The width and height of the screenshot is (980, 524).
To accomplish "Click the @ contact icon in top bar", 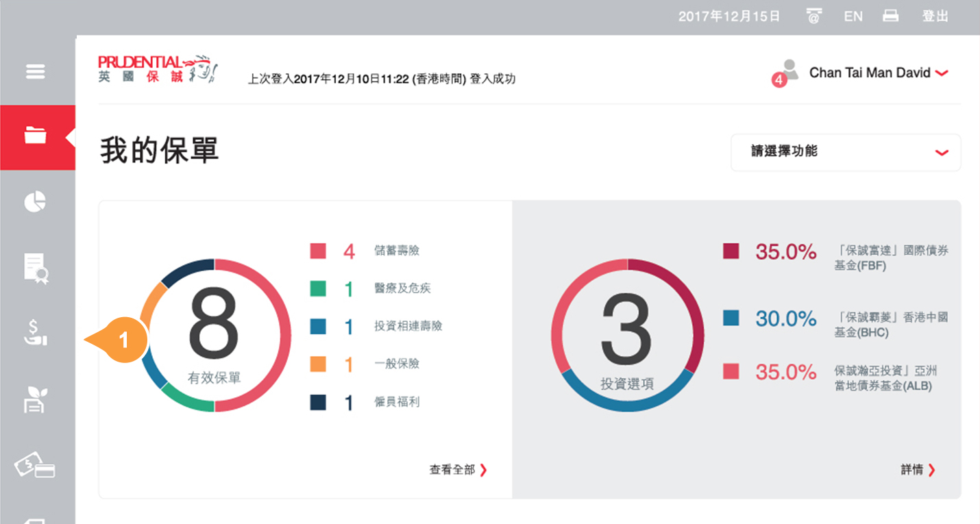I will [813, 16].
